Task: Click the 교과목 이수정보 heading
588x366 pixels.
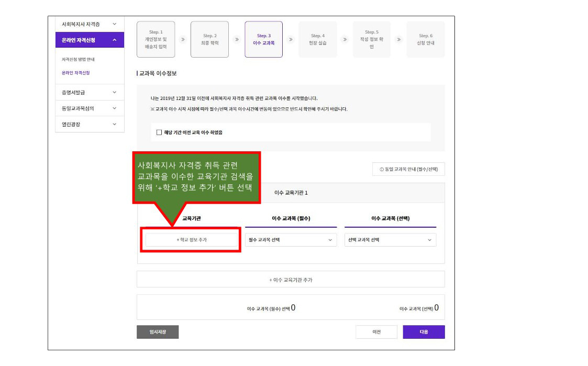Action: click(x=158, y=73)
